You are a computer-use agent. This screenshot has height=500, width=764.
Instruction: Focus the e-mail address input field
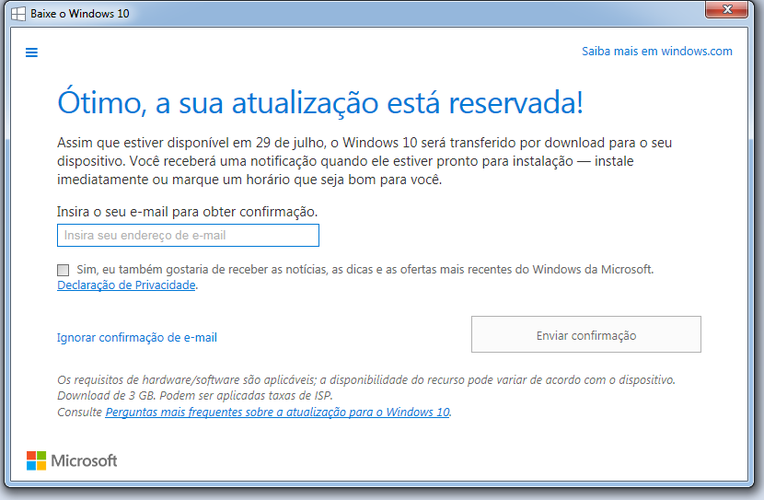pos(188,235)
